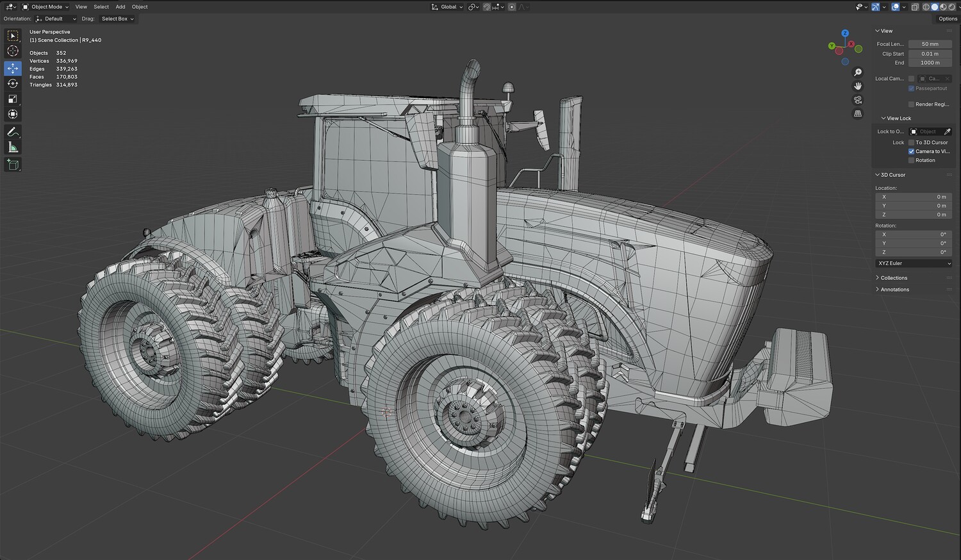
Task: Open object visibility and selectability menu
Action: click(x=861, y=7)
